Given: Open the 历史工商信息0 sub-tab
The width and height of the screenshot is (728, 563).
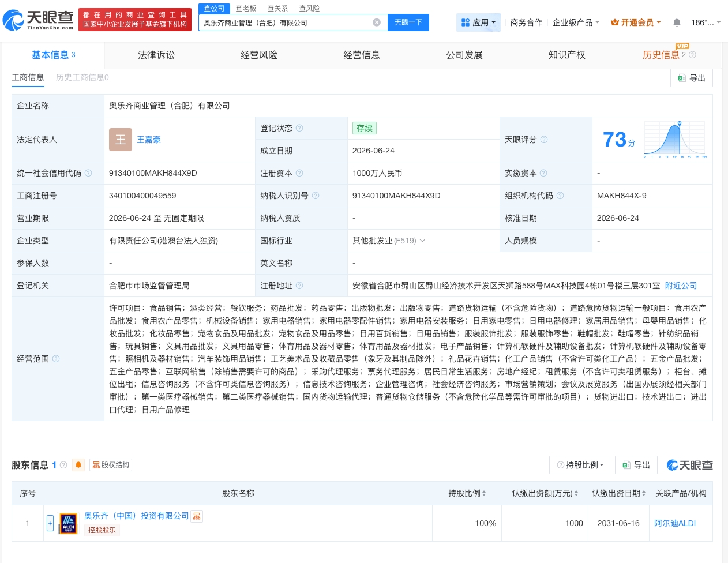Looking at the screenshot, I should click(x=82, y=77).
